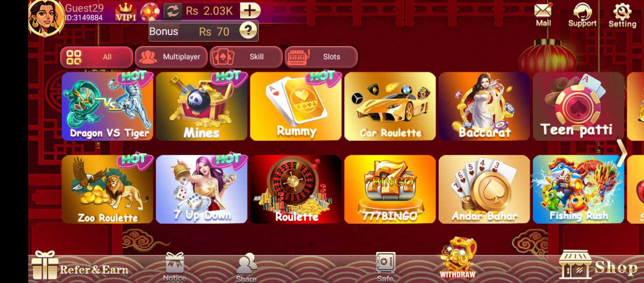
Task: Launch the Dragon VS Tiger game
Action: coord(107,106)
